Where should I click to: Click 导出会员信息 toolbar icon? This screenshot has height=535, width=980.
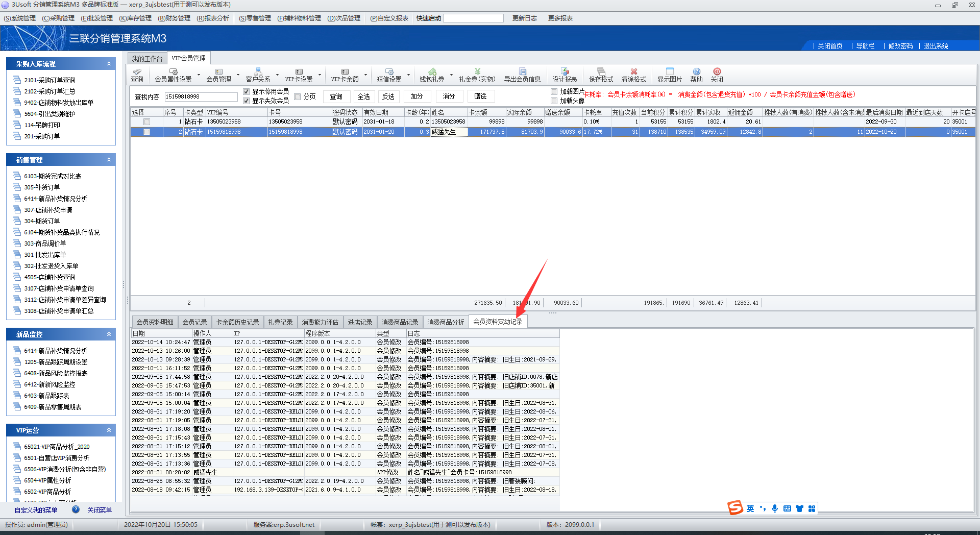(522, 75)
